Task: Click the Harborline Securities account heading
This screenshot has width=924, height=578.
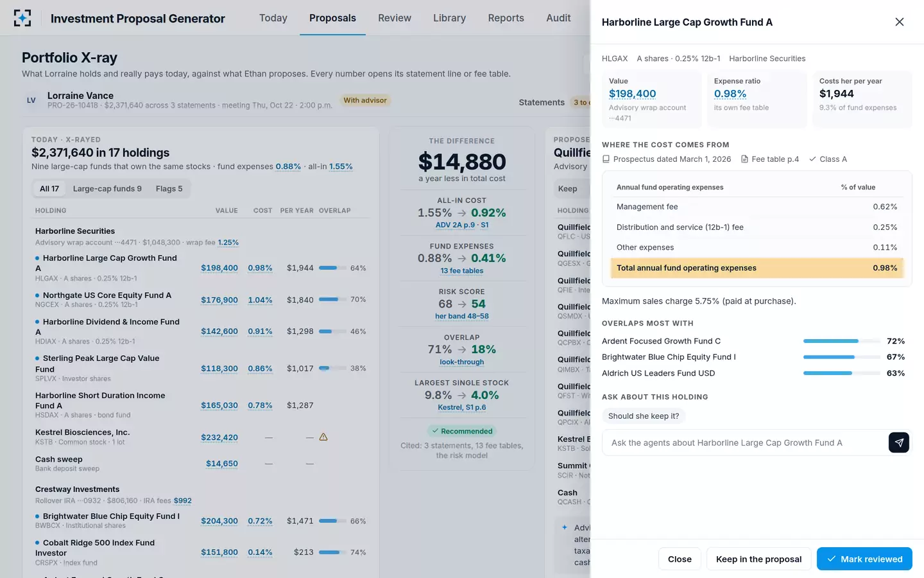Action: [75, 231]
